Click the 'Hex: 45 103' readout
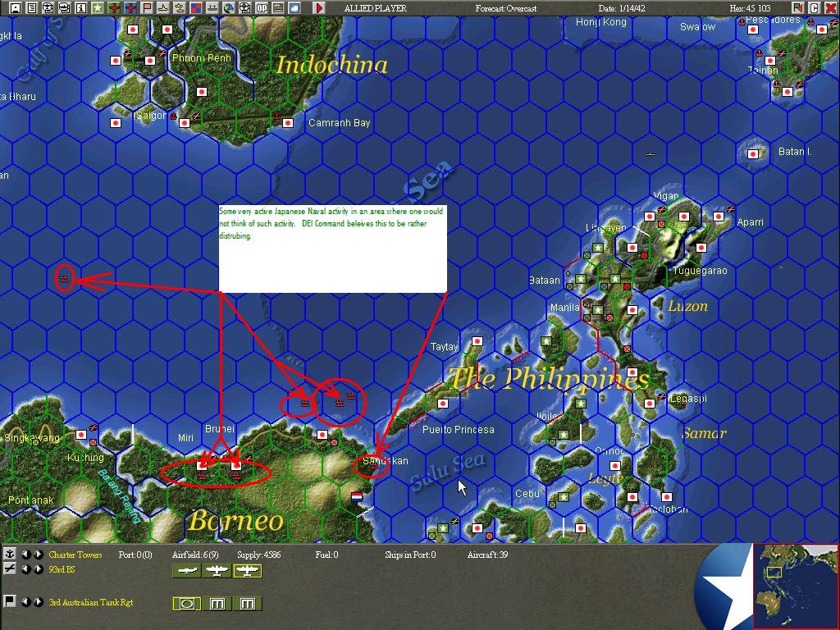The width and height of the screenshot is (840, 630). point(750,8)
